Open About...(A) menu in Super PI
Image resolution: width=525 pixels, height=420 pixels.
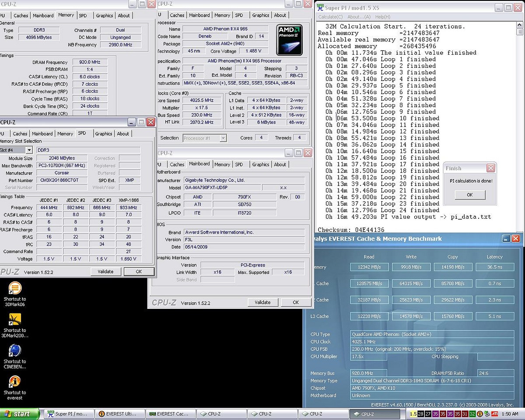click(359, 17)
